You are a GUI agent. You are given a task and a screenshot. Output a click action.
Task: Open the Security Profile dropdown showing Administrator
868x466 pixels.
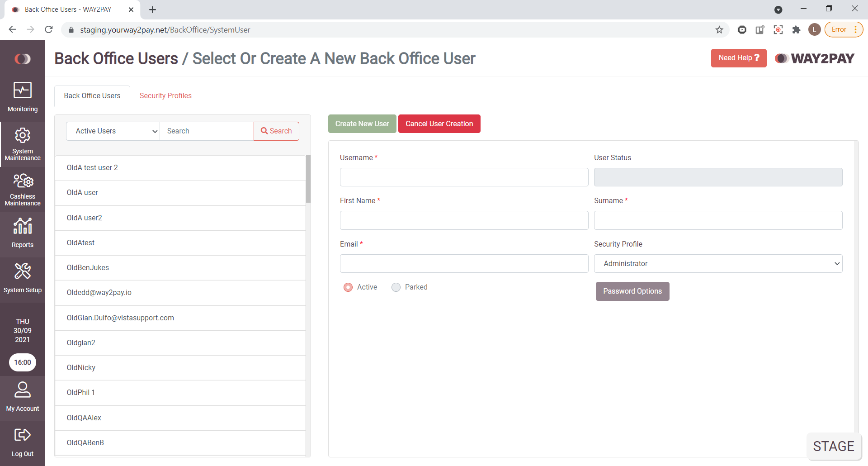(718, 263)
